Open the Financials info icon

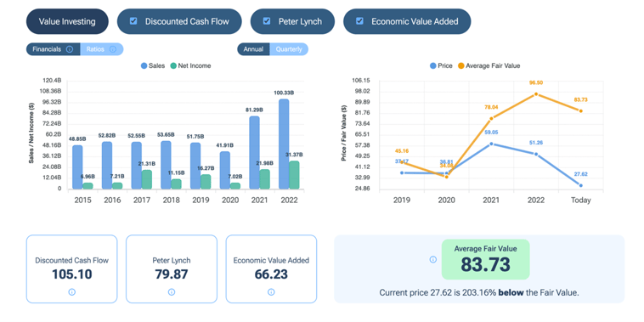coord(70,49)
